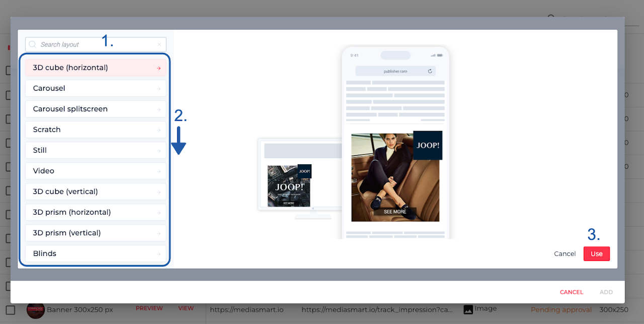Click the Search layout input field

tap(96, 44)
